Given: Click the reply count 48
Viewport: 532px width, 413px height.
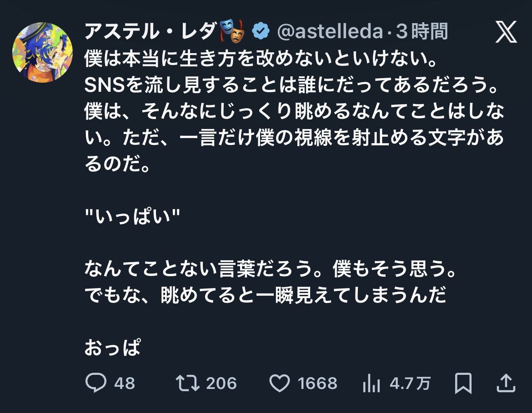Looking at the screenshot, I should [x=125, y=383].
